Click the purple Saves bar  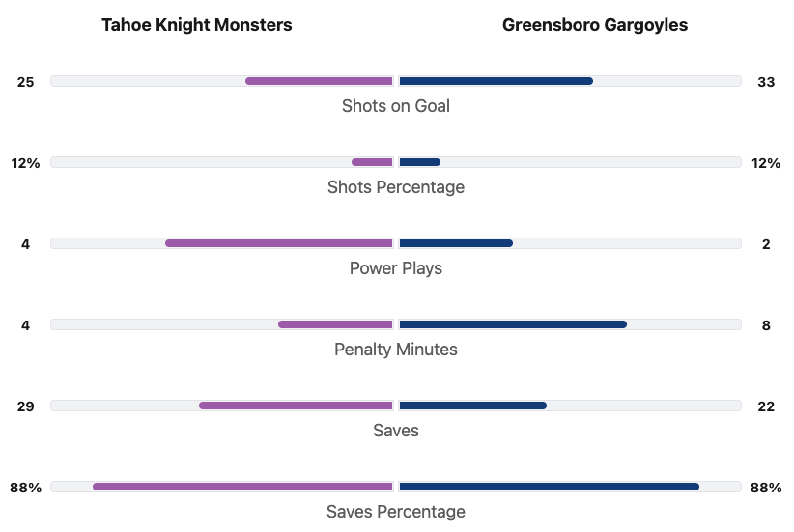point(297,406)
